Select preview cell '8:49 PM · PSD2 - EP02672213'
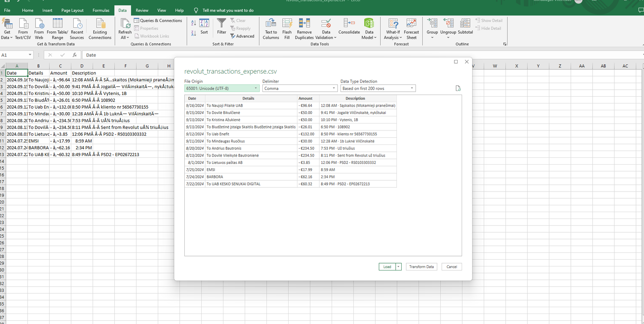Image resolution: width=644 pixels, height=324 pixels. (x=358, y=184)
